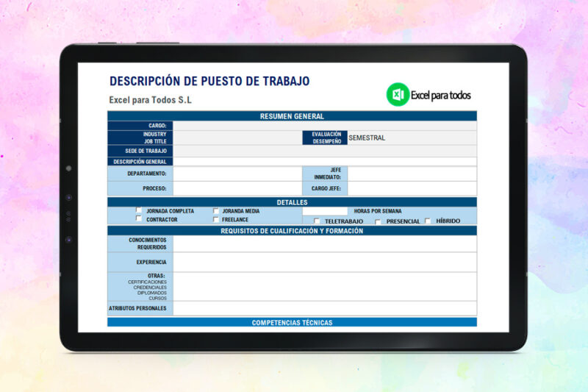Click the DESCRIPCIÓN DE PUESTO DE TRABAJO title

(x=209, y=81)
